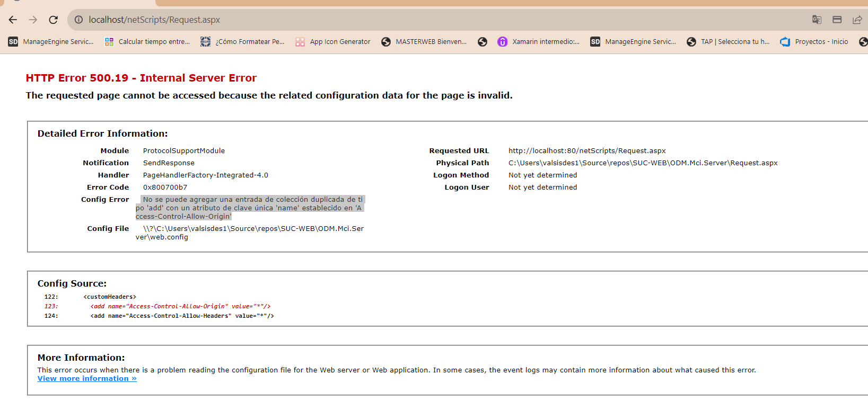The width and height of the screenshot is (868, 419).
Task: Open first ManageEngine Servic... bookmark
Action: [x=51, y=42]
